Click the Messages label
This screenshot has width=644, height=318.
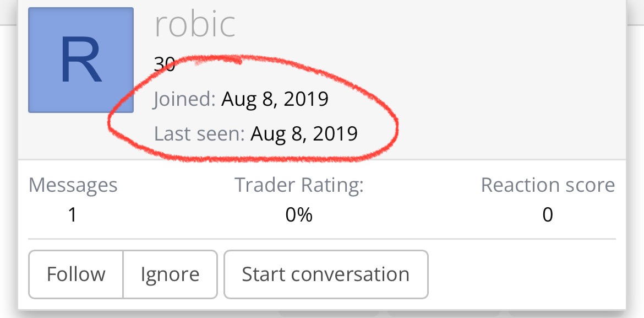pos(73,185)
